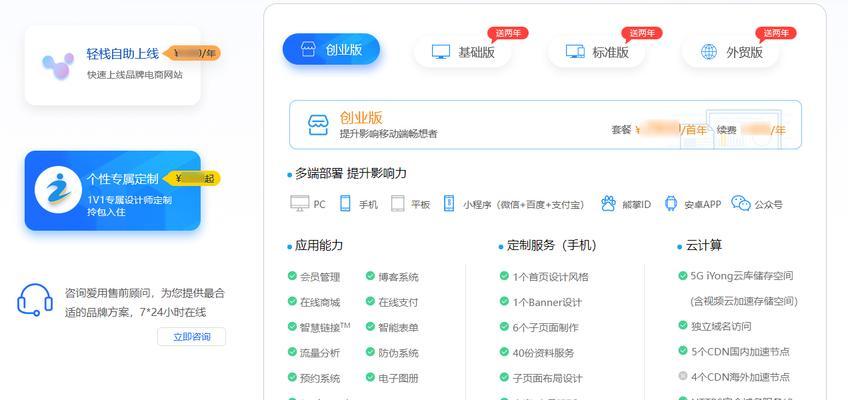Viewport: 848px width, 400px height.
Task: Click the check icon beside 防伪系统
Action: pyautogui.click(x=370, y=352)
